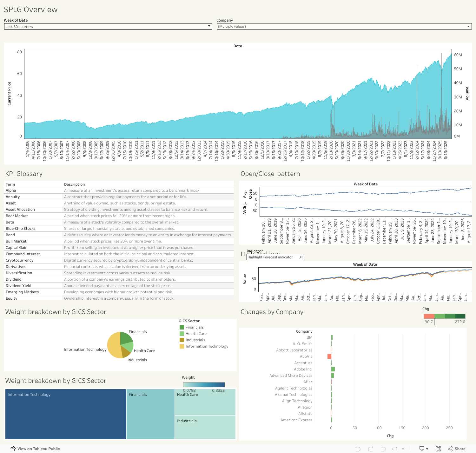Click the Information Technology treemap tile
Viewport: 476px width, 453px height.
[x=66, y=414]
